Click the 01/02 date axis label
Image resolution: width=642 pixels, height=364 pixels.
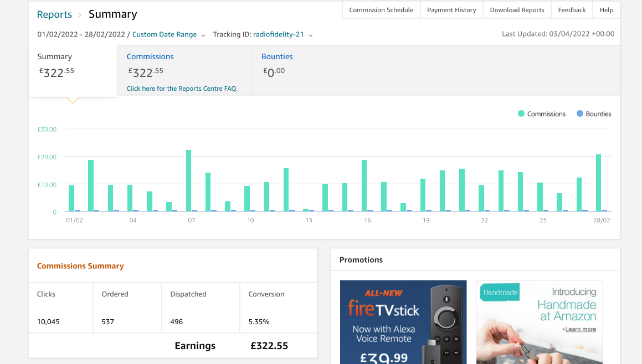click(75, 220)
